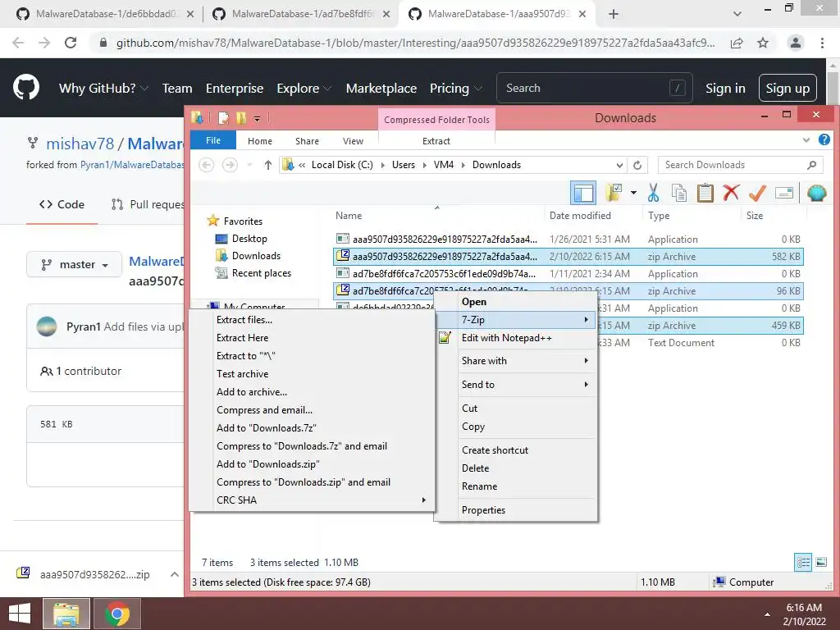The height and width of the screenshot is (630, 840).
Task: Click the Search Downloads field in Explorer
Action: tap(741, 165)
